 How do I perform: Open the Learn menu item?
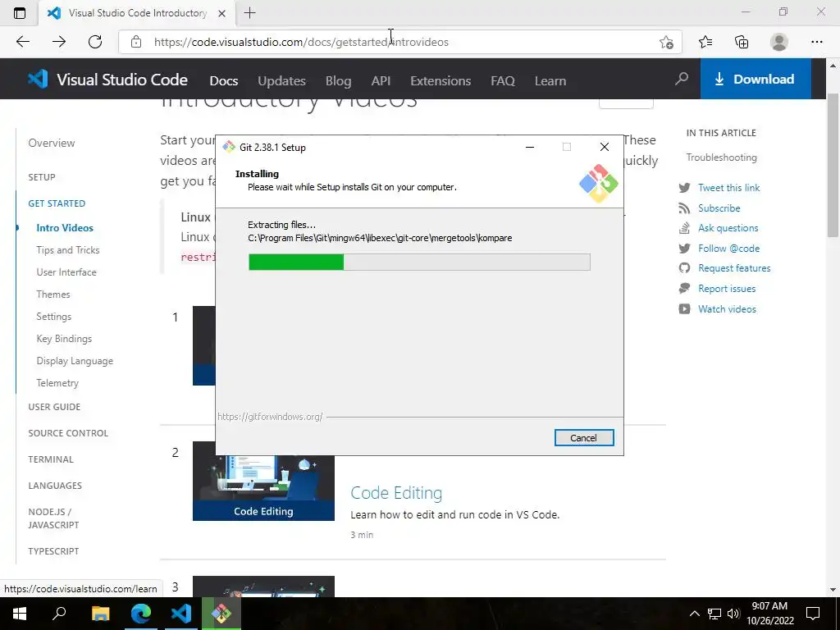point(550,81)
